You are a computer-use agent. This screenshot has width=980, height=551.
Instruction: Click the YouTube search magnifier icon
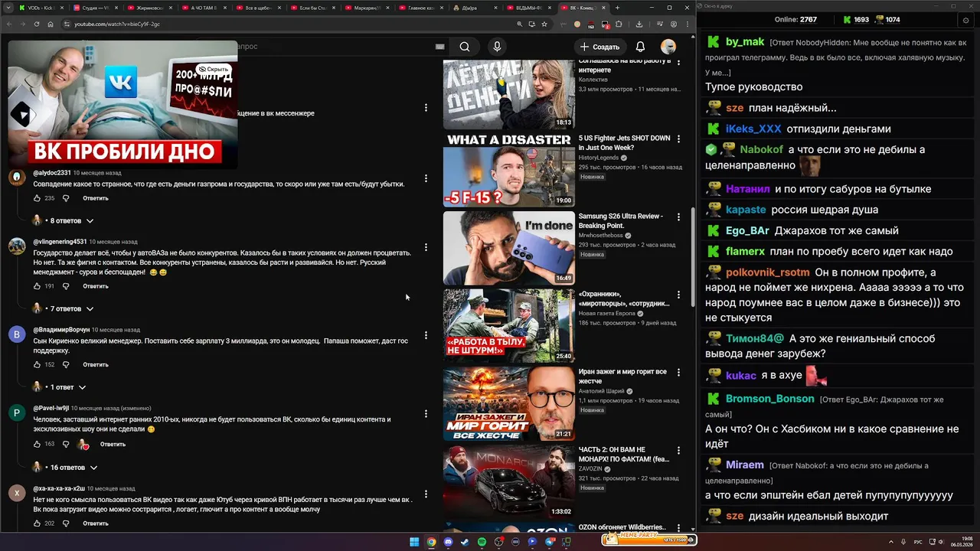pos(465,47)
